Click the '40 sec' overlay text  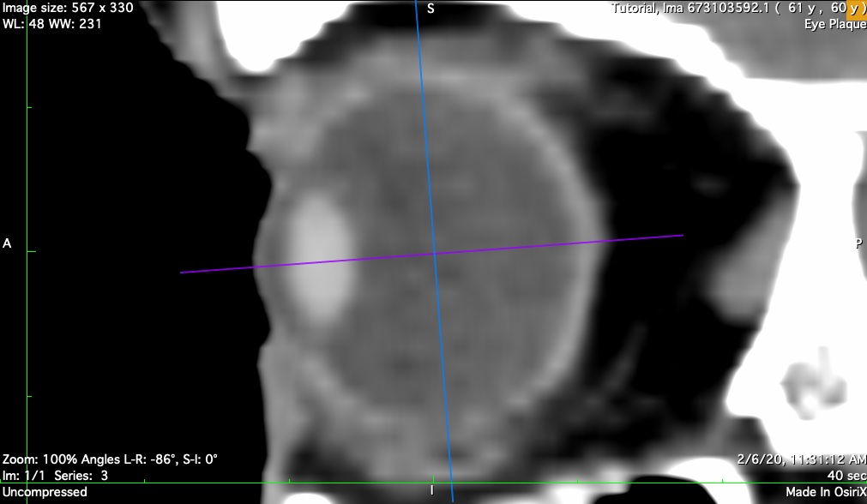point(846,475)
